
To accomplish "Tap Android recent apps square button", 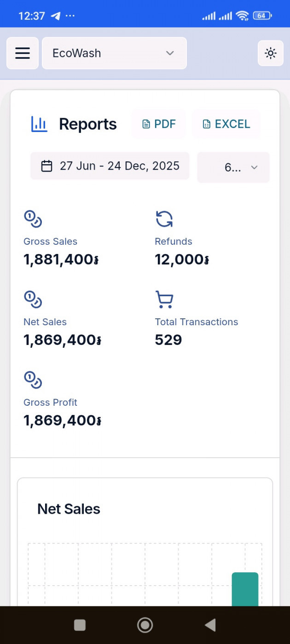I will pos(80,625).
